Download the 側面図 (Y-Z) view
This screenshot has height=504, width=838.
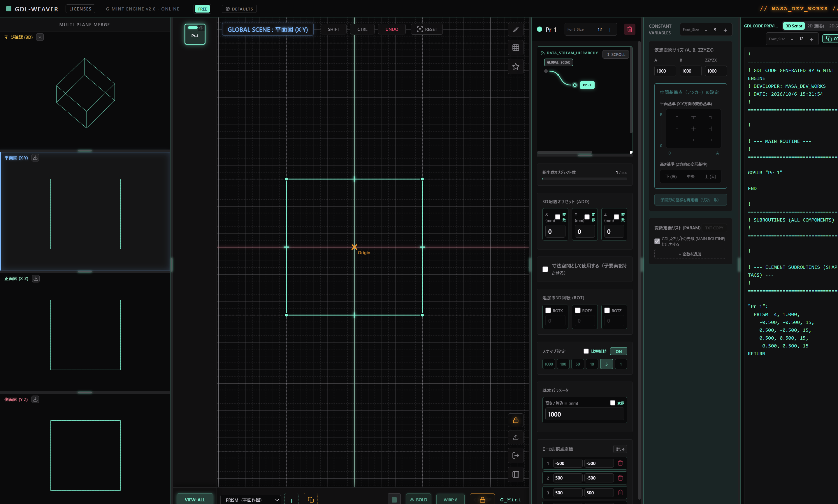coord(35,399)
